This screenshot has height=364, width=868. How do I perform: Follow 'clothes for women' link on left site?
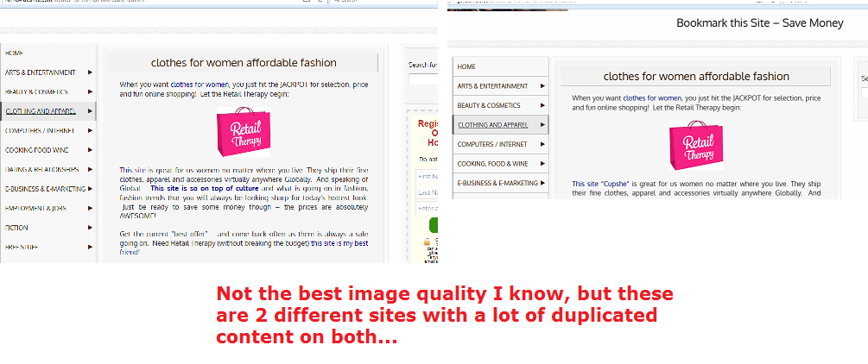pos(200,85)
